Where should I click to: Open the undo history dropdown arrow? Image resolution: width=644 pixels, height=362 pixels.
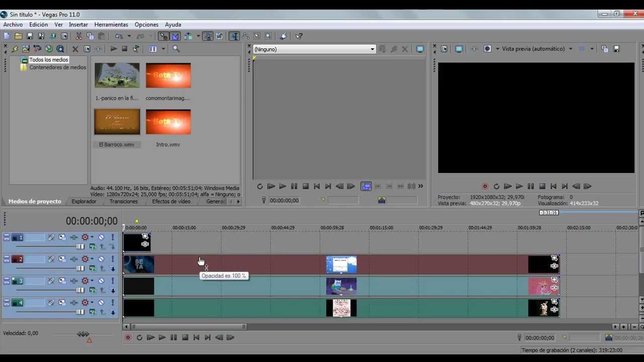pyautogui.click(x=129, y=36)
